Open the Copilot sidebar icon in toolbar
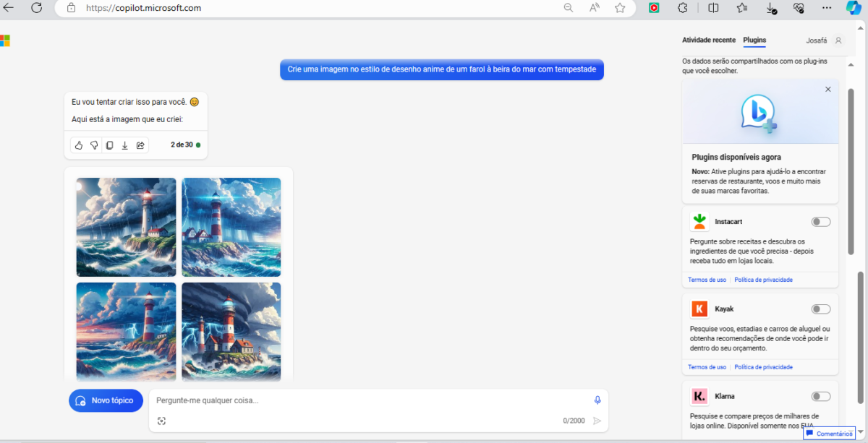This screenshot has height=443, width=868. pyautogui.click(x=854, y=8)
